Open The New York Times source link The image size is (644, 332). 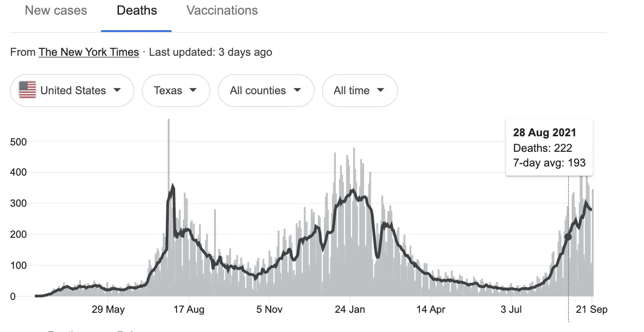(89, 52)
